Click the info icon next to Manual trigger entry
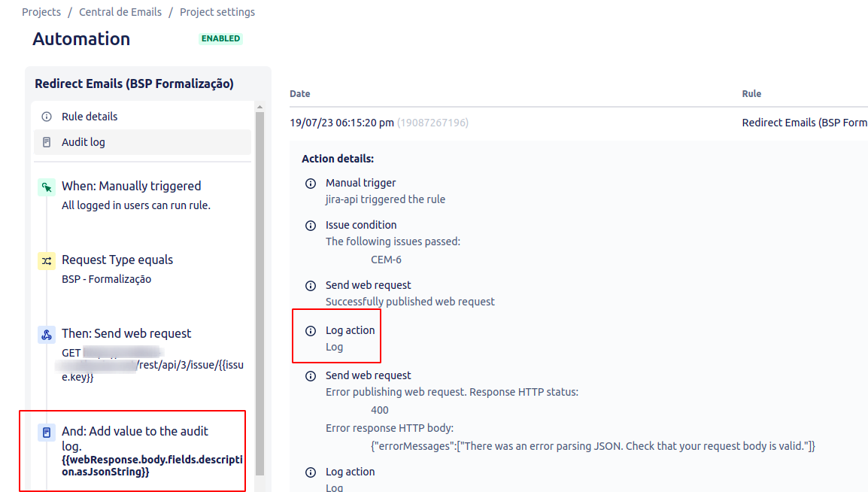868x492 pixels. coord(311,183)
